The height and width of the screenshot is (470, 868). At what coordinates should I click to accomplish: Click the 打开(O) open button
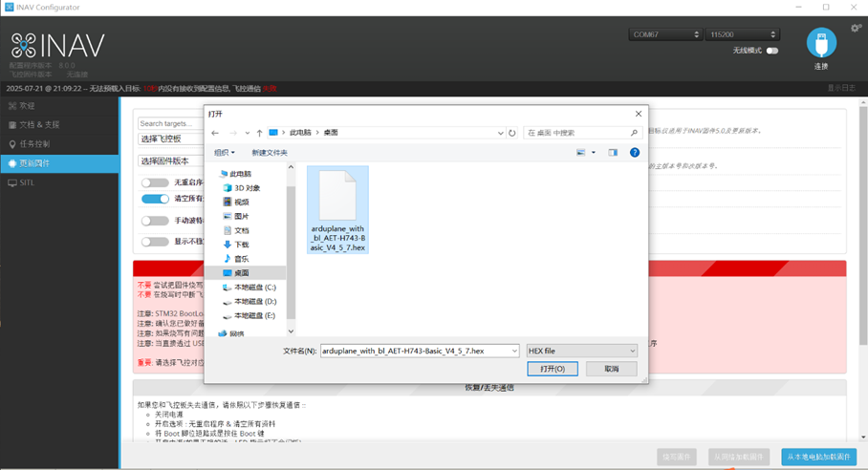(x=552, y=369)
